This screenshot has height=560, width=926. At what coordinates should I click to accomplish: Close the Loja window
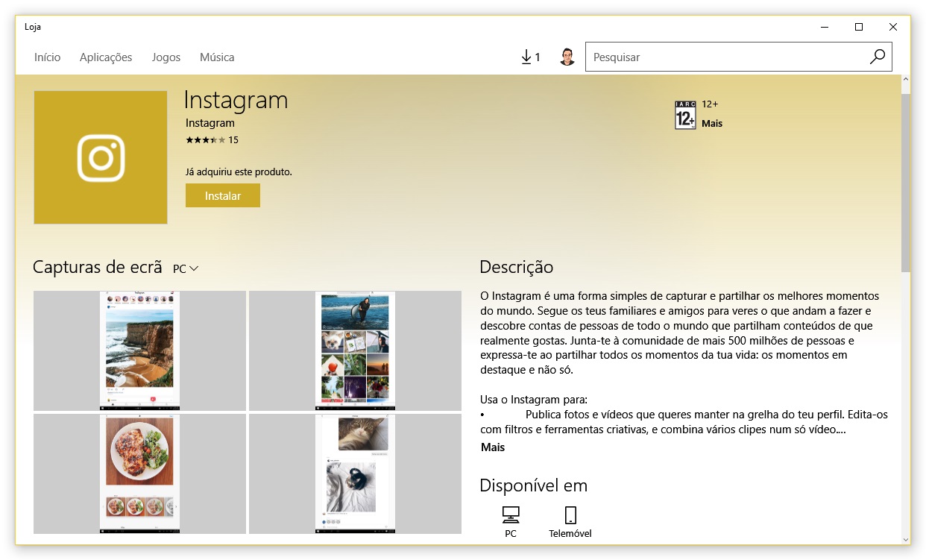coord(893,27)
